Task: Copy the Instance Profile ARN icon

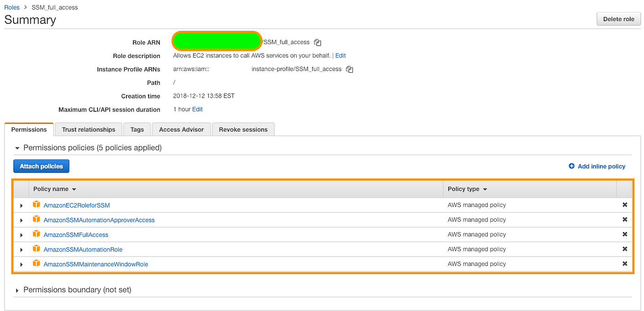Action: point(350,69)
